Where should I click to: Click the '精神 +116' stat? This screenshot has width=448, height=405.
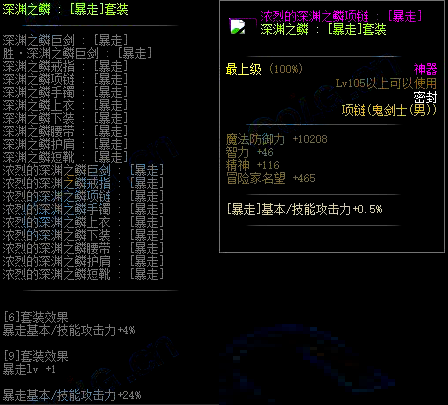[252, 165]
